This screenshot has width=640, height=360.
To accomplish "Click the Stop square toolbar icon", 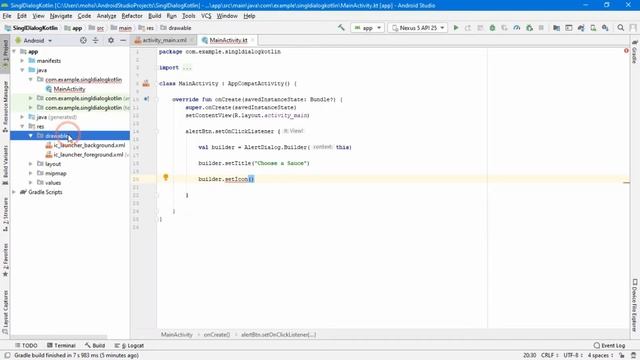I will coord(541,28).
